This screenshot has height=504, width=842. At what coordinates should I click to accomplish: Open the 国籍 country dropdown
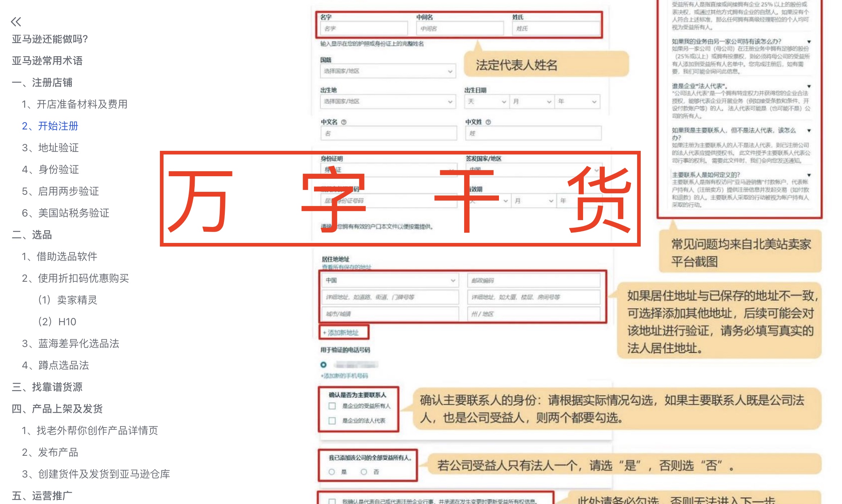(387, 71)
